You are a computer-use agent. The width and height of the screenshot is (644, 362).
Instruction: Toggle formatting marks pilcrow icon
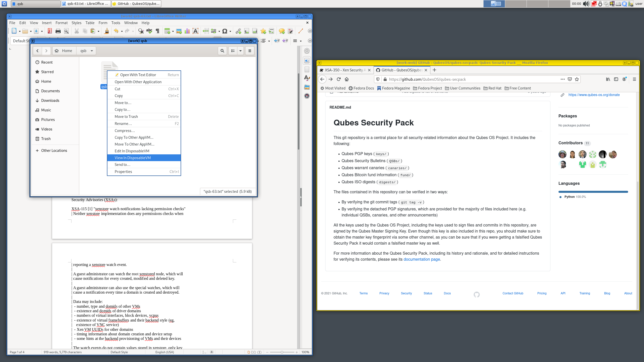click(157, 31)
